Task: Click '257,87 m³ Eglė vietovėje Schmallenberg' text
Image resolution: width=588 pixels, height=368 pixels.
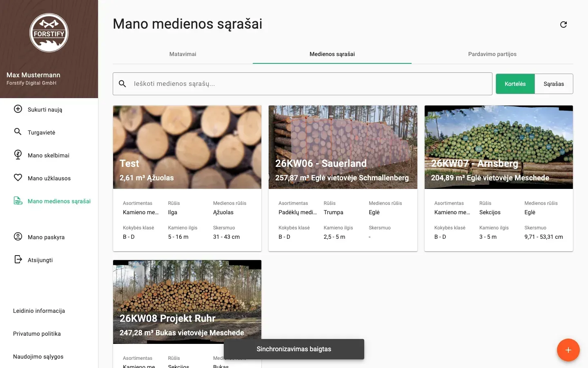Action: (x=342, y=178)
